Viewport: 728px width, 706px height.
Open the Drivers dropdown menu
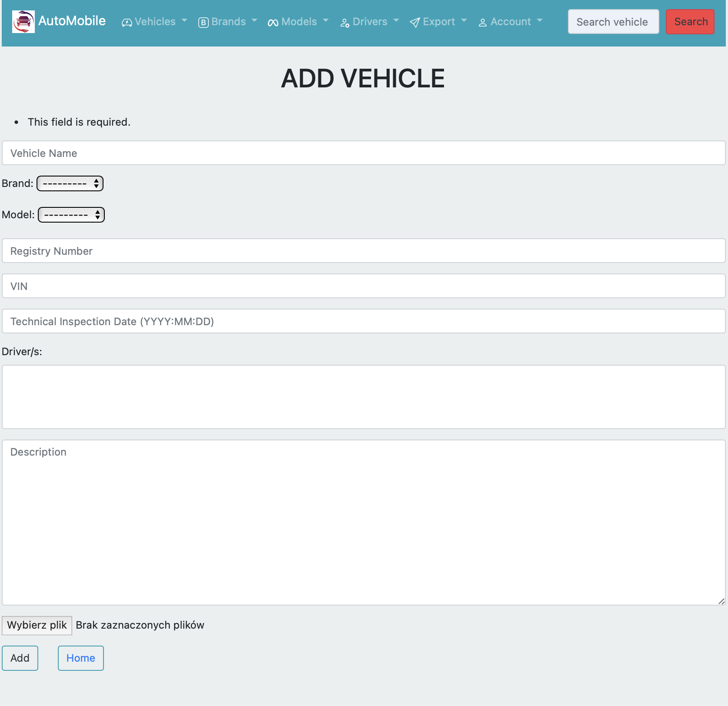pos(369,22)
